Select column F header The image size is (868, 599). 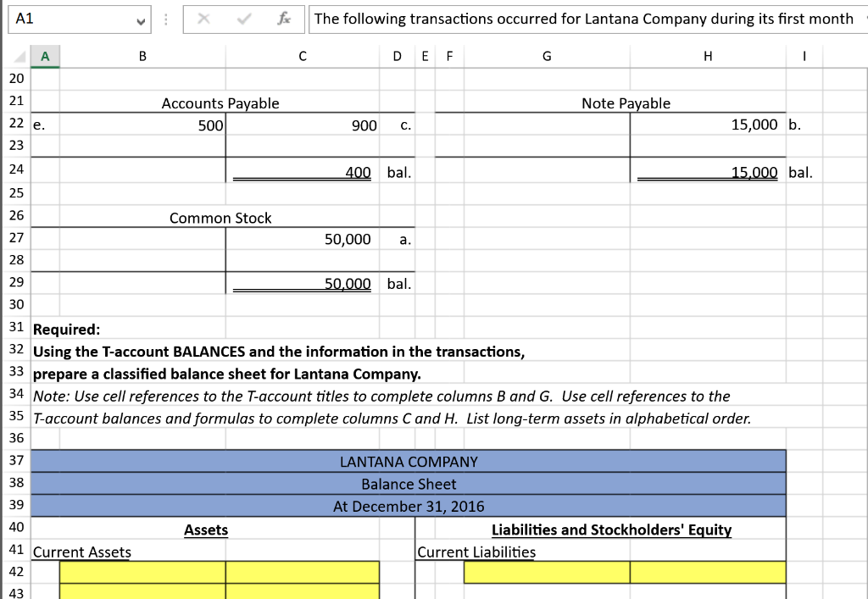click(449, 57)
